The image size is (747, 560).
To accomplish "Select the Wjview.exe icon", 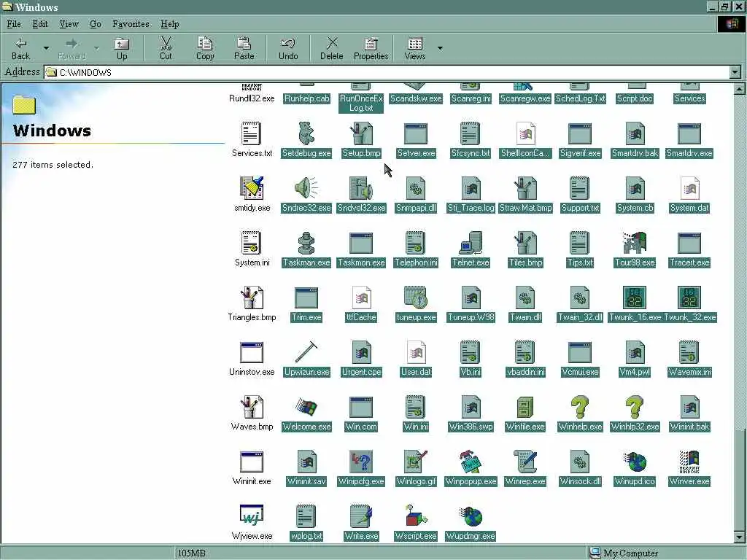I will click(x=252, y=516).
